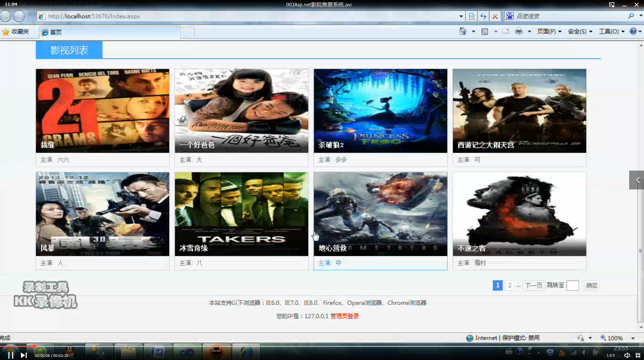Image resolution: width=644 pixels, height=360 pixels.
Task: Click the compatibility view icon
Action: pyautogui.click(x=472, y=16)
